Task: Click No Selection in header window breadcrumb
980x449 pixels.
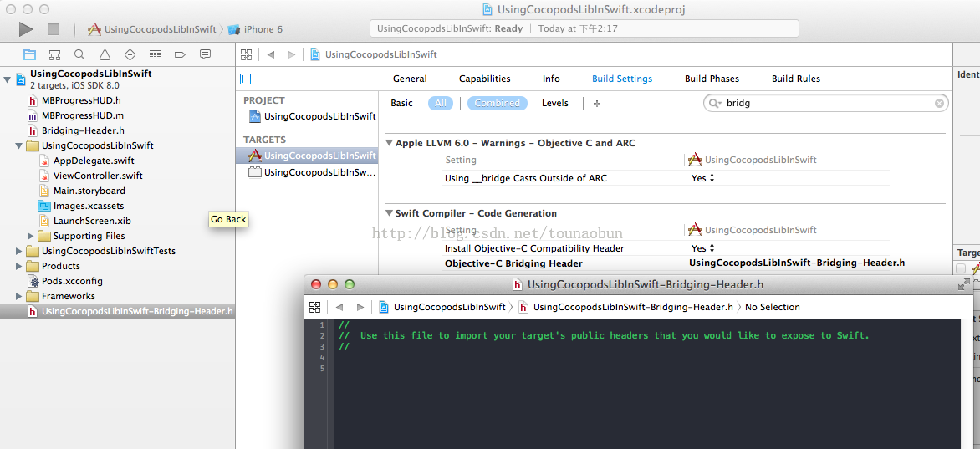Action: point(773,307)
